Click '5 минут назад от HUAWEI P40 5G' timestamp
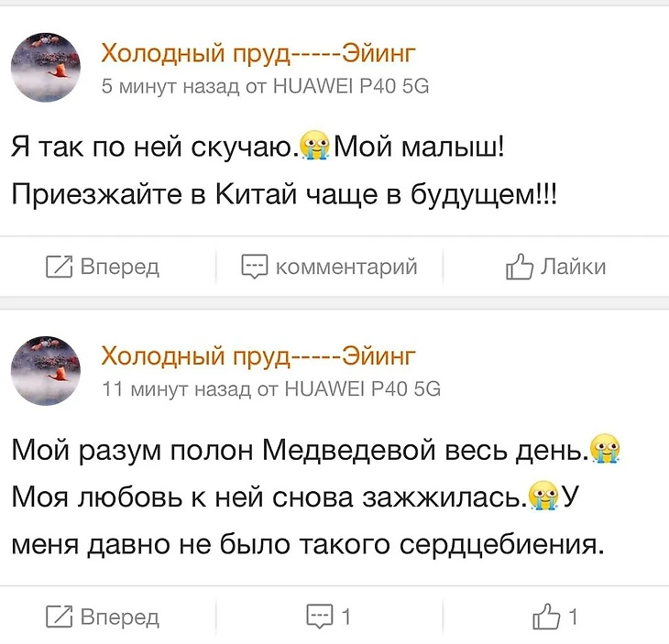This screenshot has height=644, width=669. (265, 87)
